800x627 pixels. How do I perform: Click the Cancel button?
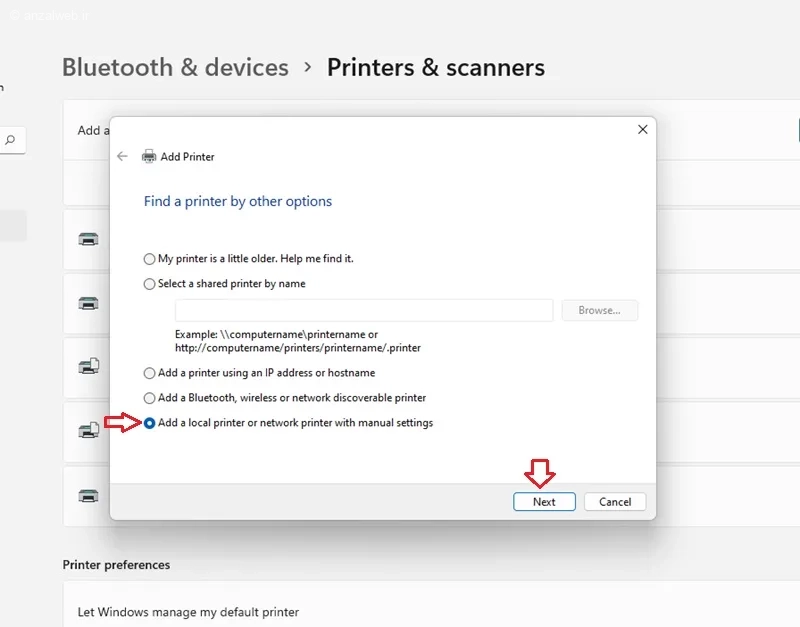(x=615, y=501)
